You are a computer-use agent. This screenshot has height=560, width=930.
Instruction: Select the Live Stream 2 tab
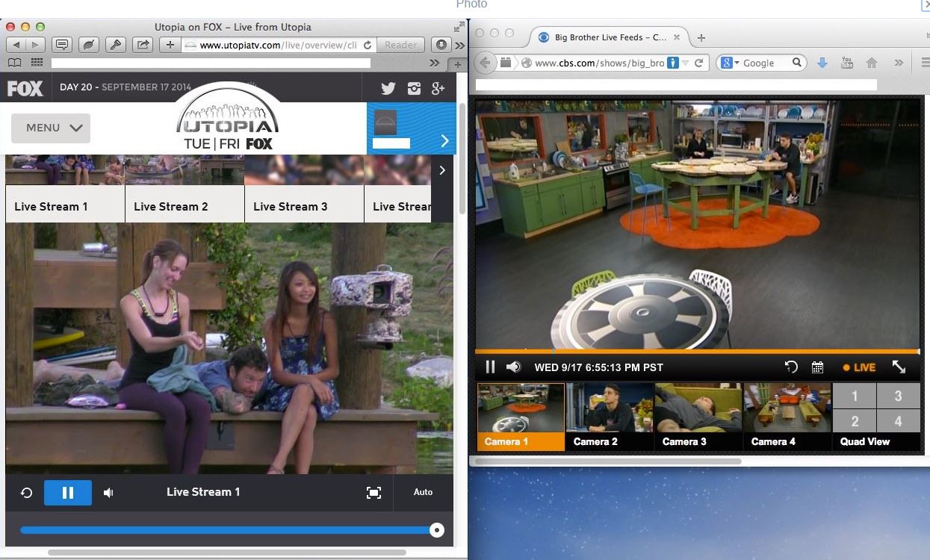pyautogui.click(x=185, y=204)
